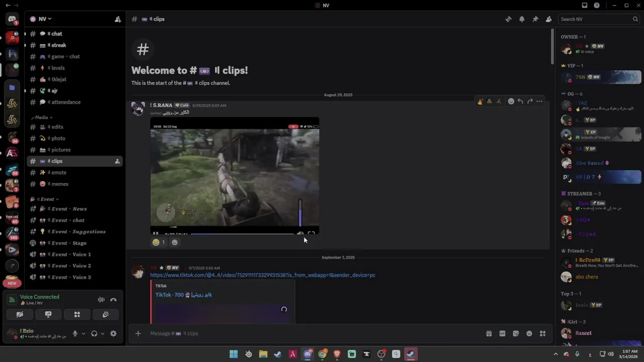Viewport: 644px width, 362px height.
Task: Open voice connection details signal icon
Action: 12,300
